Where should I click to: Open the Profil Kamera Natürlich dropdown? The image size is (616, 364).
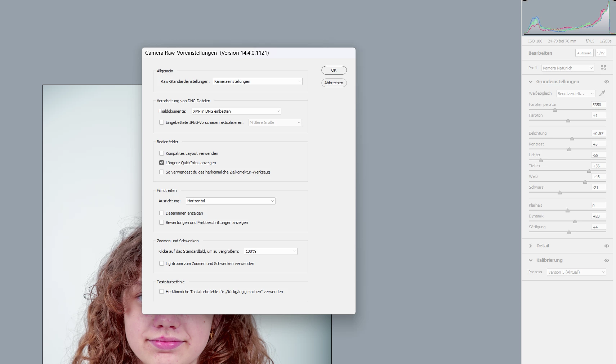coord(568,68)
